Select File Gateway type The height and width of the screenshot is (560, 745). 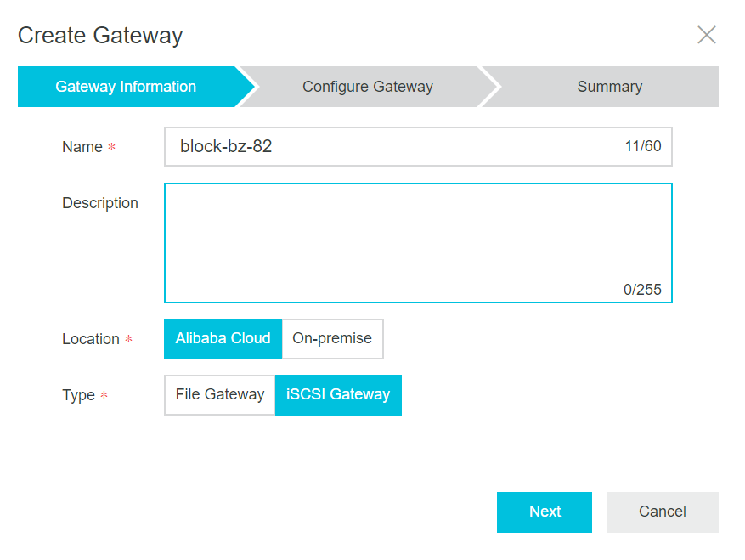(220, 394)
